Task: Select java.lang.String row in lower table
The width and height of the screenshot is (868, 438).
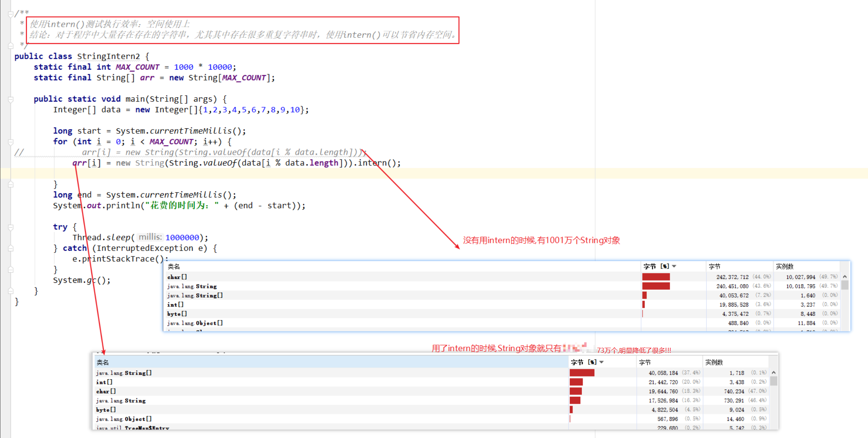Action: click(121, 401)
